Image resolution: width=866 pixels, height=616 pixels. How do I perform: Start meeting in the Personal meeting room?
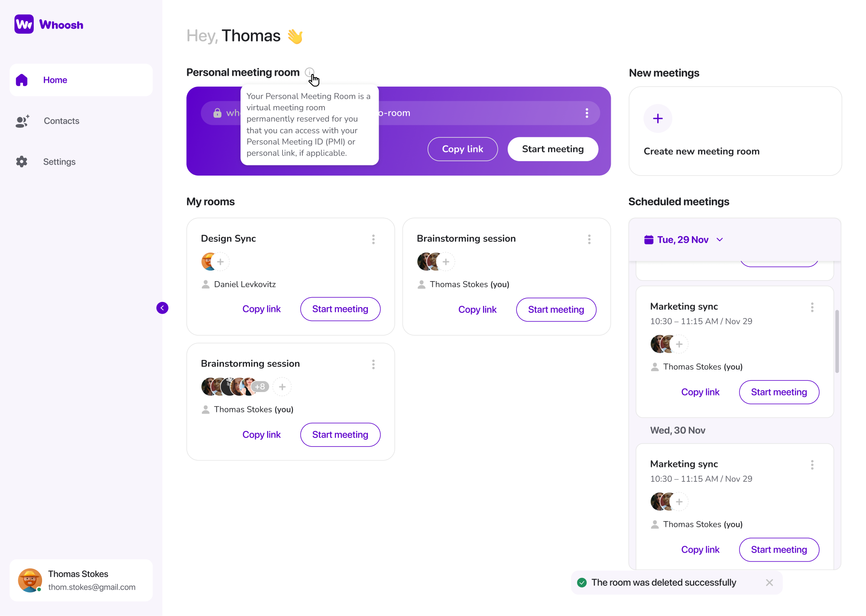click(x=553, y=149)
